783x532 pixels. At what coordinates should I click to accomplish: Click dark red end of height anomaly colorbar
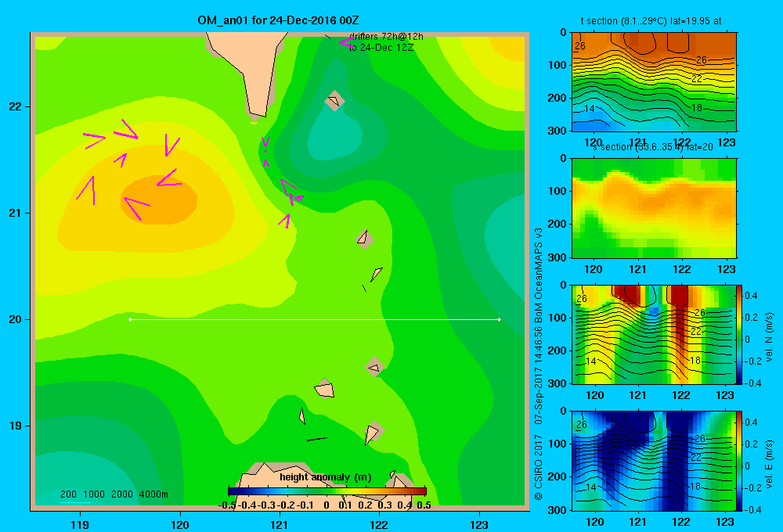coord(421,491)
